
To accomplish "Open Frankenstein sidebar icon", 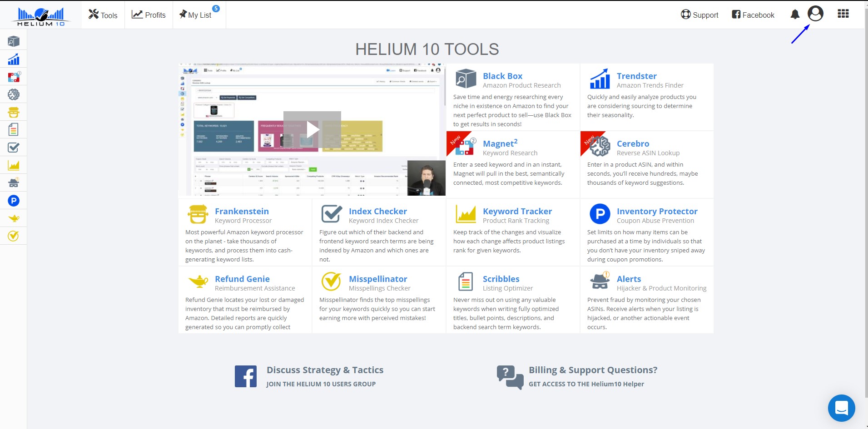I will coord(14,112).
